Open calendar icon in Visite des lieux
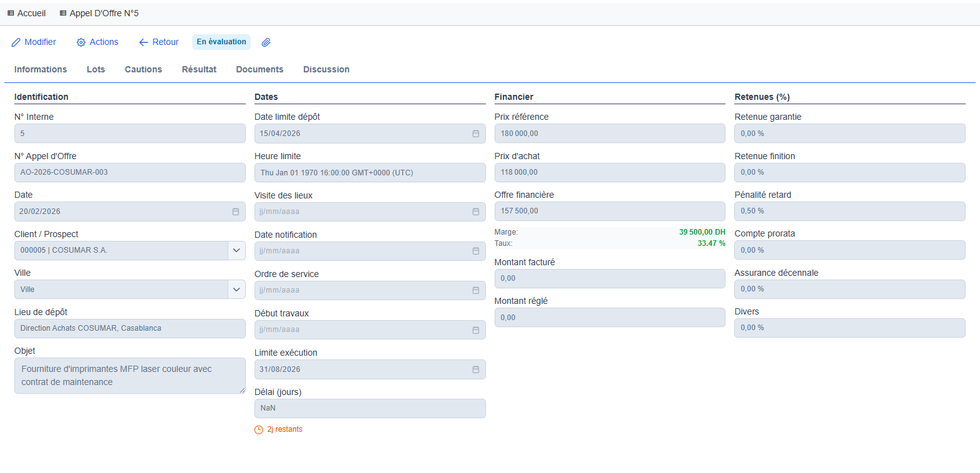 point(475,212)
